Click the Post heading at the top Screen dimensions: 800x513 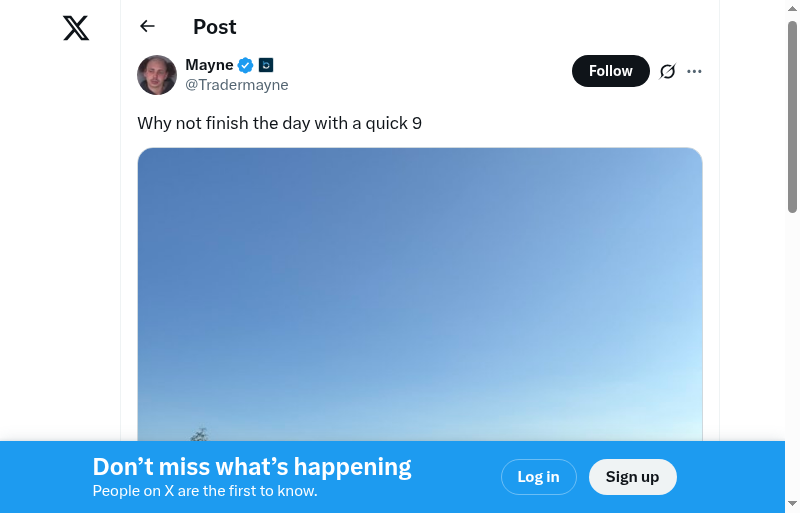click(x=215, y=27)
